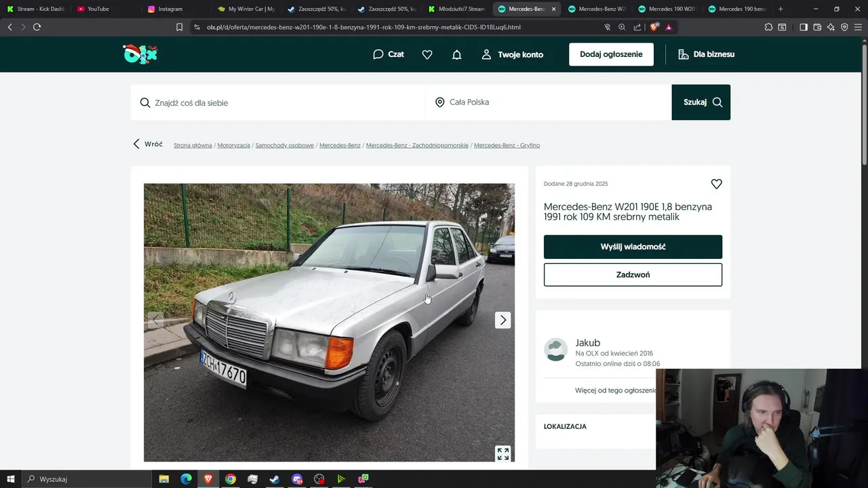868x488 pixels.
Task: Save listing with heart icon beside date
Action: pyautogui.click(x=716, y=184)
